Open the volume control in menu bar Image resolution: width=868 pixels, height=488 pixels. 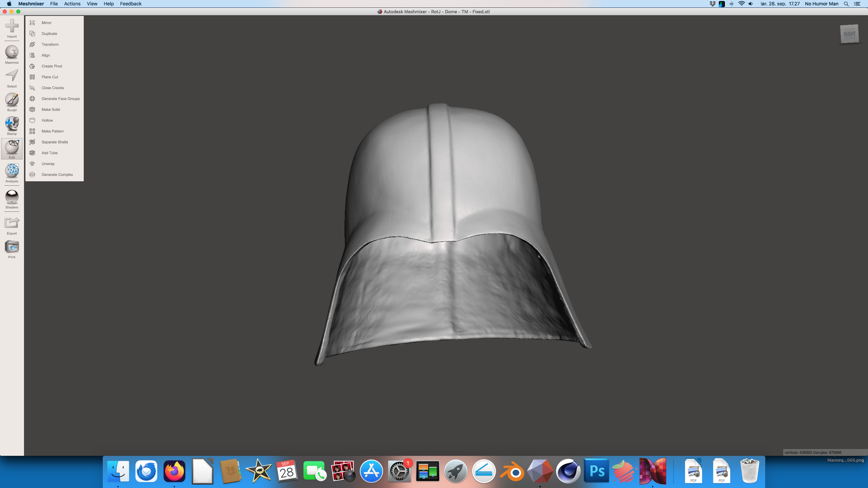pyautogui.click(x=751, y=4)
